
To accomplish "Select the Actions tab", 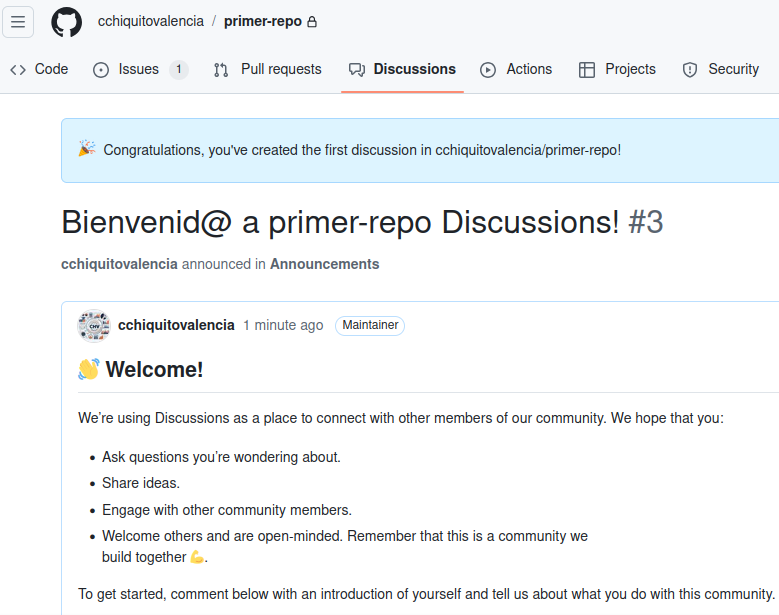I will point(516,69).
